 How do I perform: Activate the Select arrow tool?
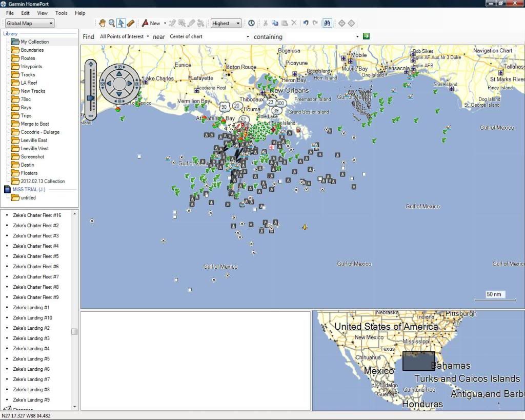point(121,23)
